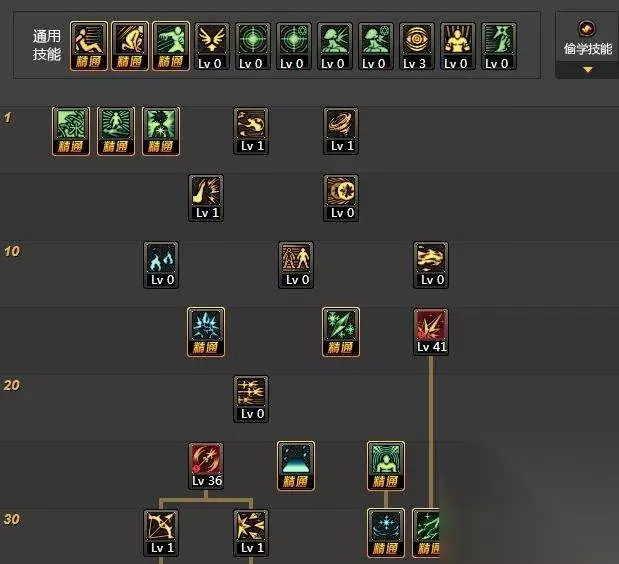
Task: Select the golden armored figure general skill
Action: pos(458,46)
